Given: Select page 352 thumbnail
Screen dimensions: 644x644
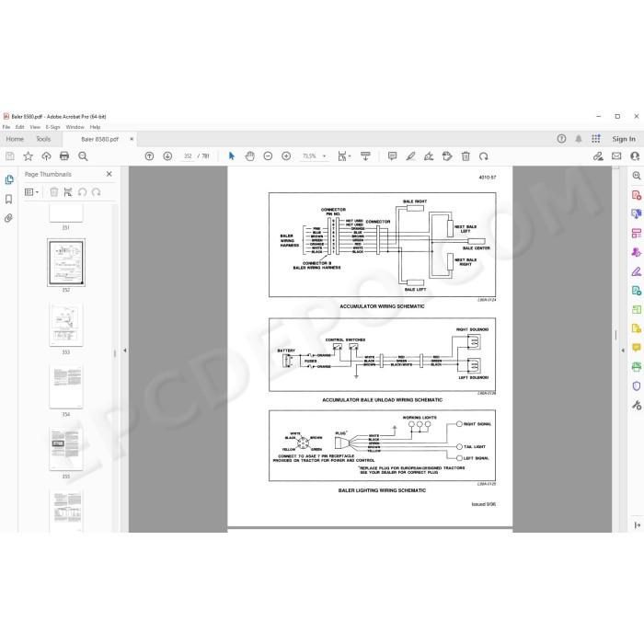Looking at the screenshot, I should [x=65, y=262].
